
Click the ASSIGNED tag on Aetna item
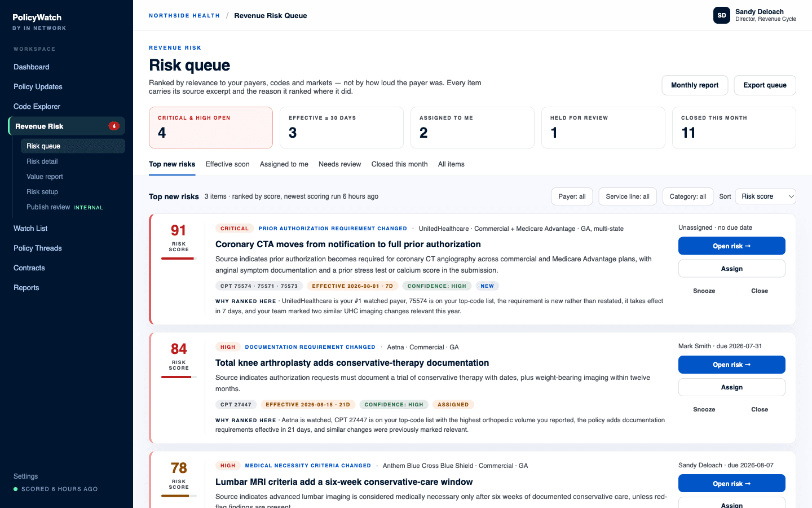[x=453, y=405]
